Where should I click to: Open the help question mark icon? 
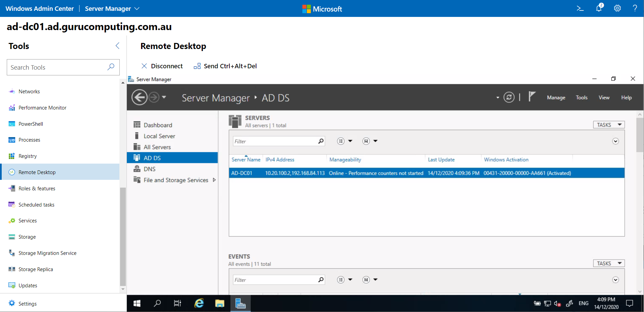pos(635,8)
